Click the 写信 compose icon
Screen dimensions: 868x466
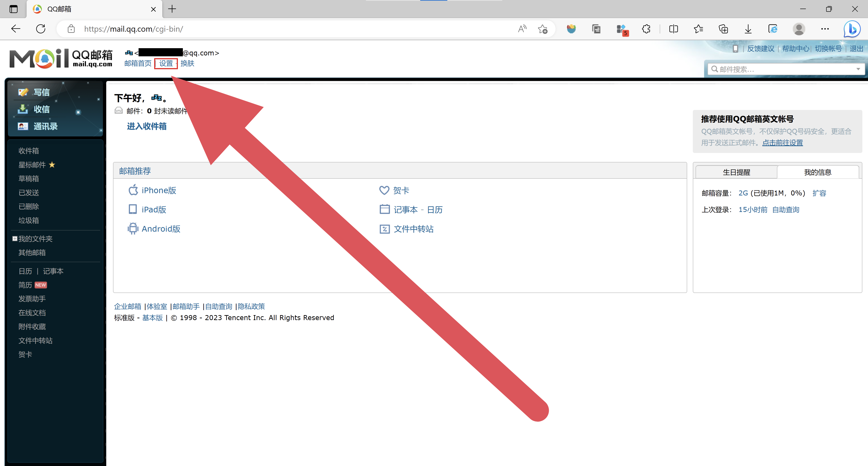(23, 92)
